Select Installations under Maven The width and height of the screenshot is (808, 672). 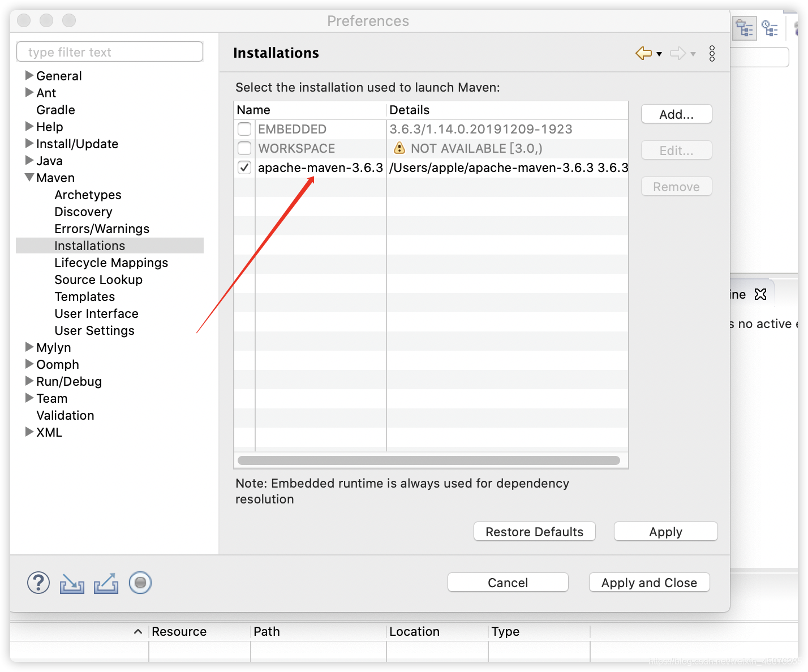pos(89,245)
